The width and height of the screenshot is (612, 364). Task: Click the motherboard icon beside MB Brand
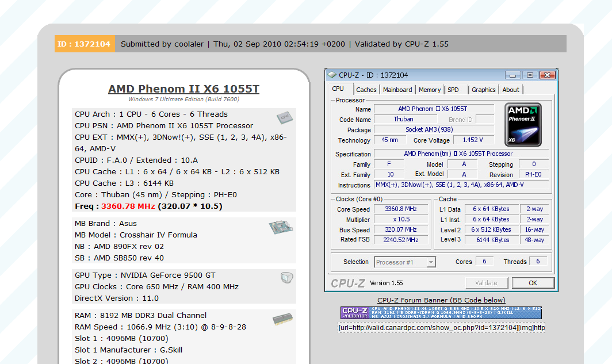[281, 227]
